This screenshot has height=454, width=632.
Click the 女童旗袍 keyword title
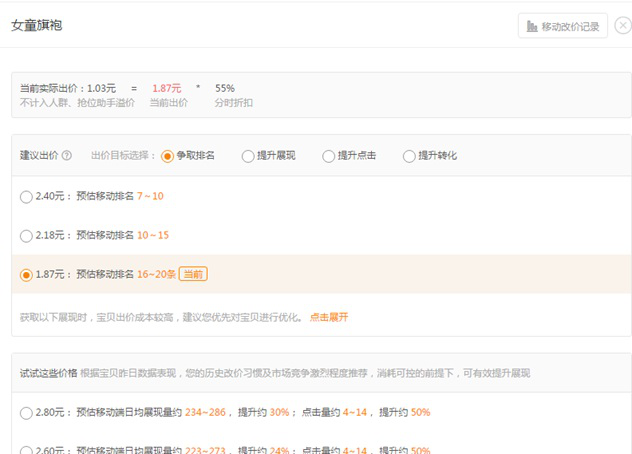[x=37, y=25]
